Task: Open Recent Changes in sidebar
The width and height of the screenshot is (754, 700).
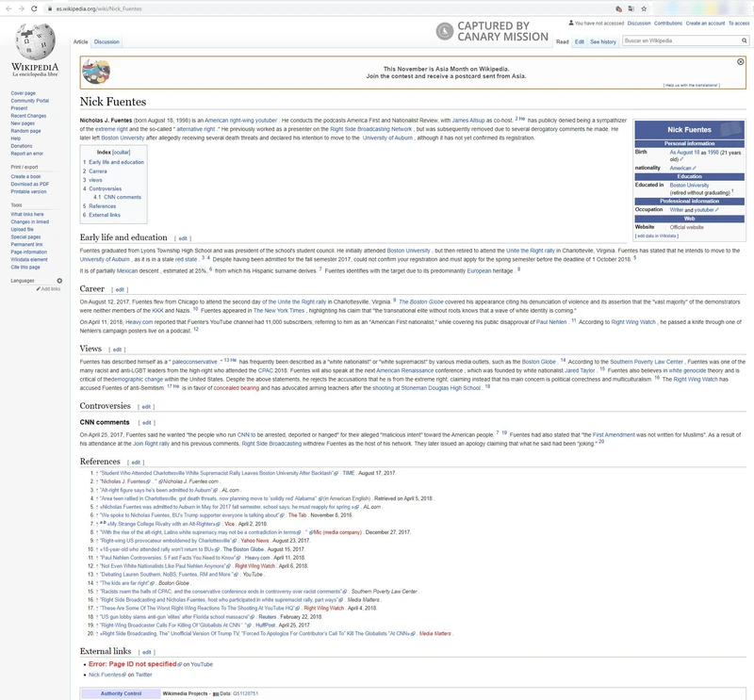Action: 28,116
